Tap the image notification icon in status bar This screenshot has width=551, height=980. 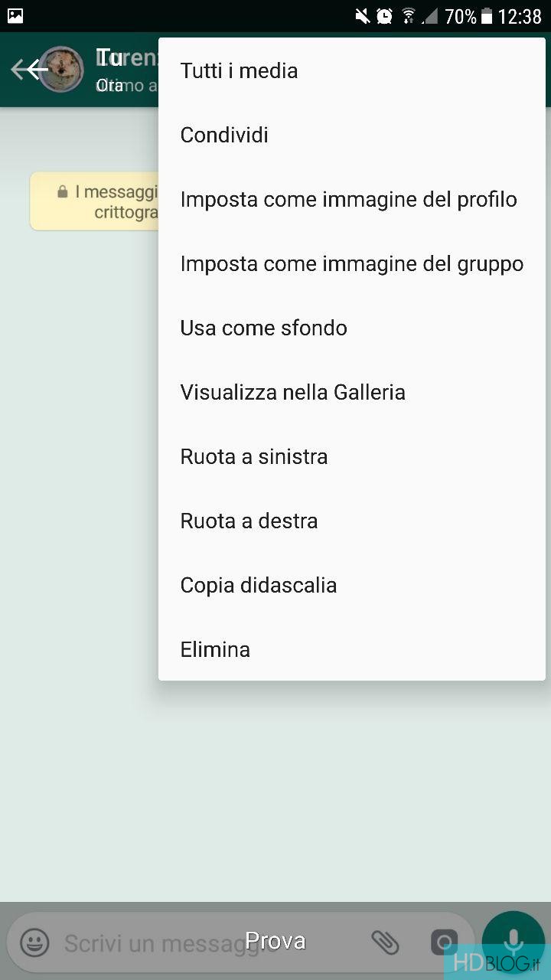tap(15, 15)
